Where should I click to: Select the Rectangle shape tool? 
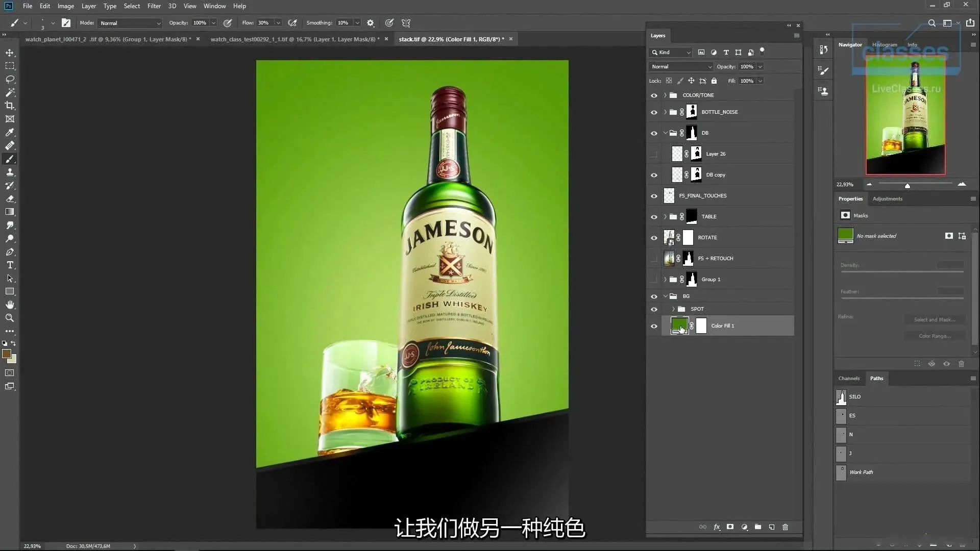pos(10,292)
